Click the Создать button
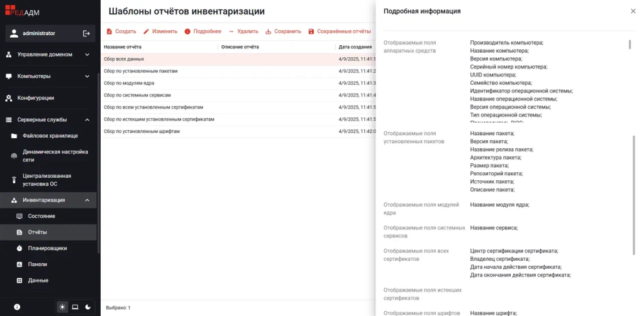Screen dimensions: 644x316 point(121,31)
